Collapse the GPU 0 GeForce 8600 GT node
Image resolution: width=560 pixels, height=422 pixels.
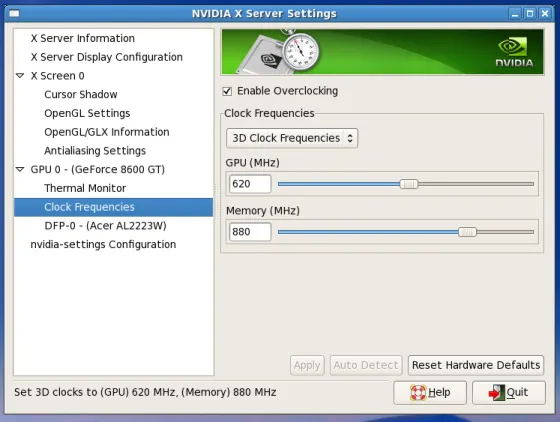20,169
